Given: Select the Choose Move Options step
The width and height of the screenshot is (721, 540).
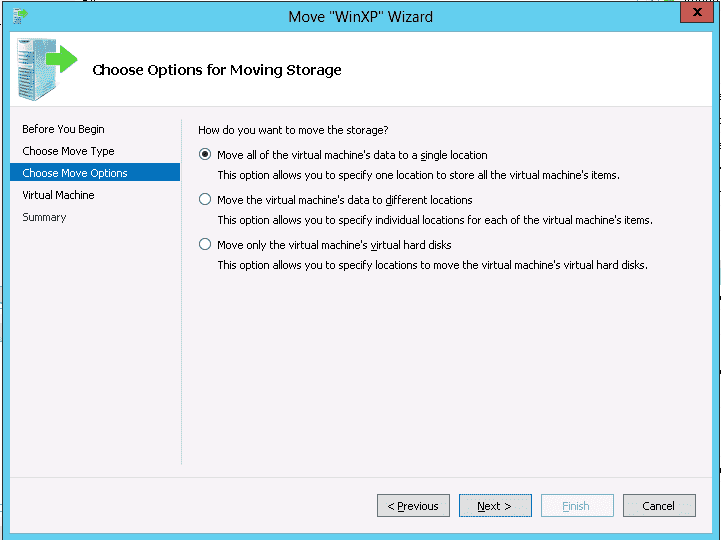Looking at the screenshot, I should 95,172.
